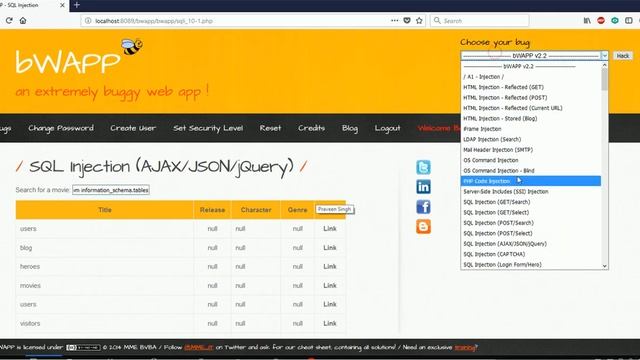Reload the page with the refresh icon
The width and height of the screenshot is (640, 360).
tap(9, 20)
